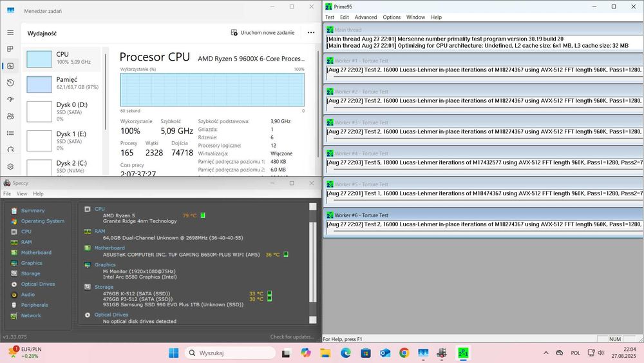Click CPU heading link in Speccy summary
The image size is (644, 363).
tap(99, 209)
